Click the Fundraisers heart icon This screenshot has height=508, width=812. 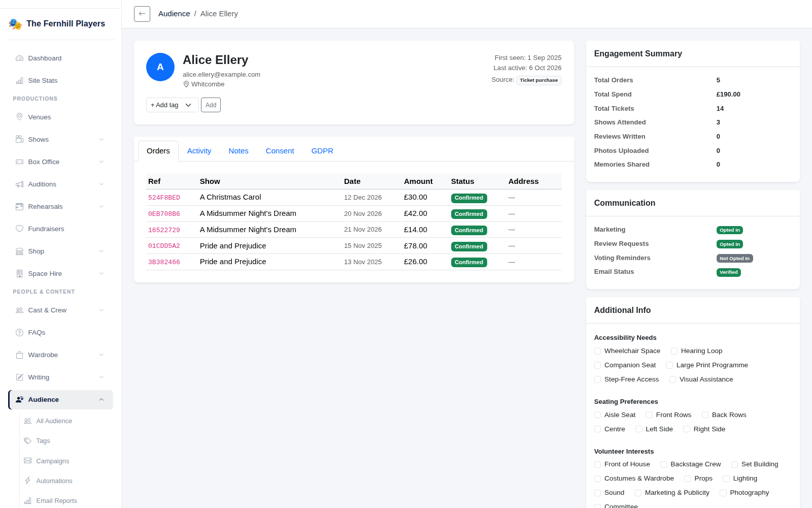coord(19,229)
